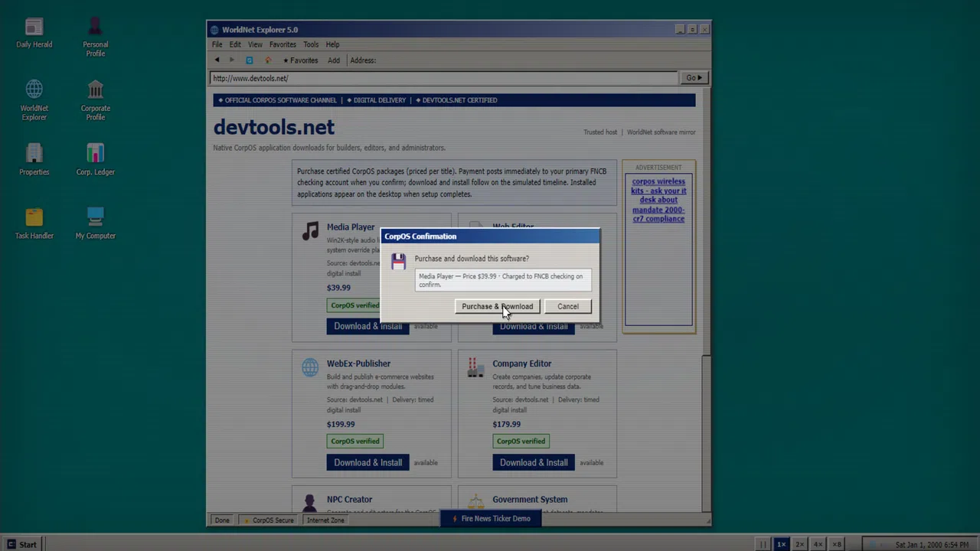The width and height of the screenshot is (980, 551).
Task: Click the Government System scales icon
Action: point(475,503)
